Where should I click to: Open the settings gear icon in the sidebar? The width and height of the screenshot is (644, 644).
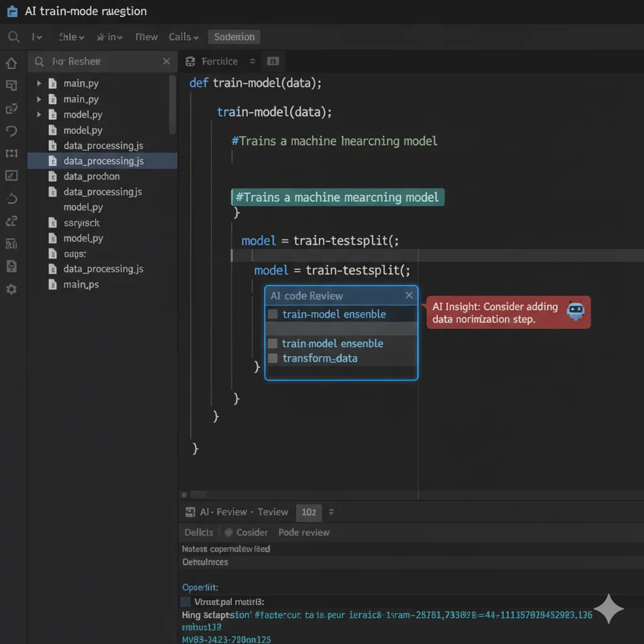tap(11, 289)
